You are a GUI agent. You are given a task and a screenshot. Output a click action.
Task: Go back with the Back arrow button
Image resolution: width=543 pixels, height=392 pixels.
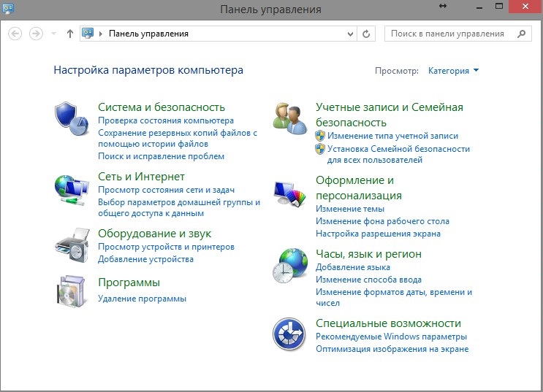pos(15,34)
